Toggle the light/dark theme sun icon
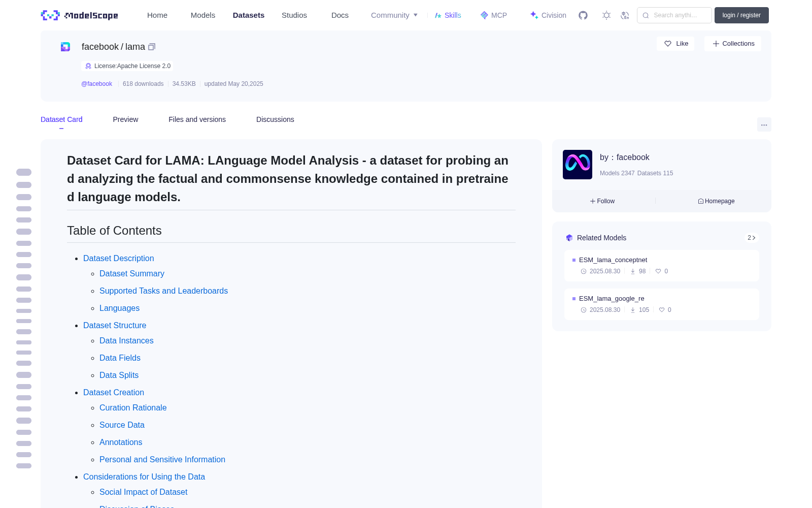 pos(606,15)
